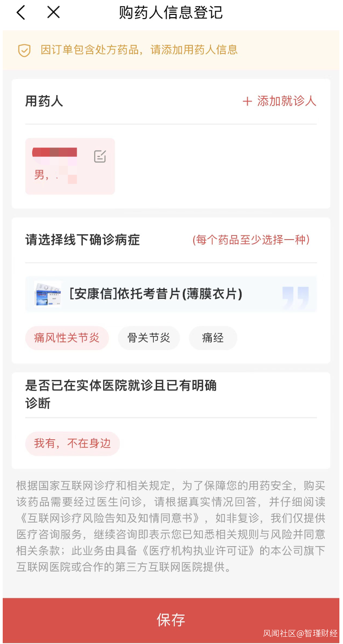Choose the 骨关节炎 diagnosis option
Screen dimensions: 343x644
[x=149, y=338]
